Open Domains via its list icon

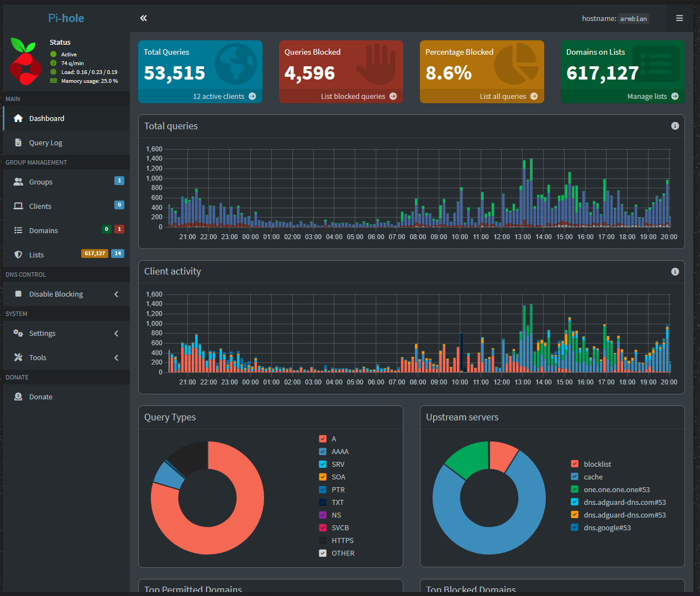[18, 230]
